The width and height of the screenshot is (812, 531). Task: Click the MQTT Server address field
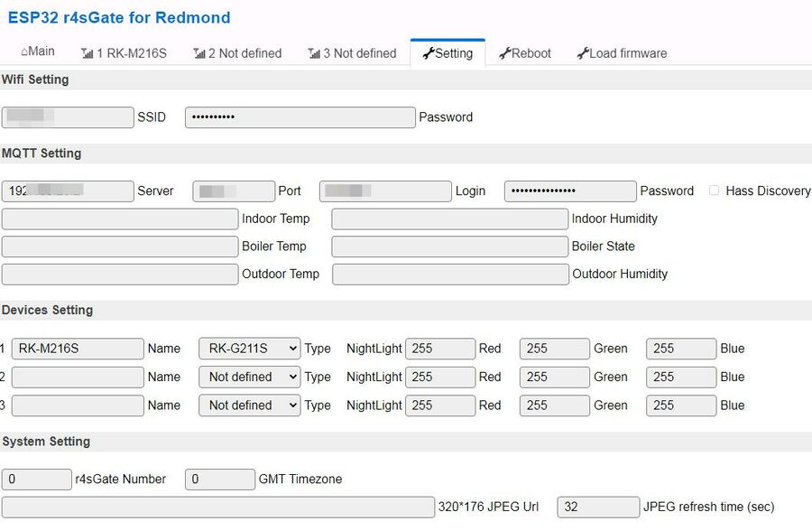pos(68,191)
